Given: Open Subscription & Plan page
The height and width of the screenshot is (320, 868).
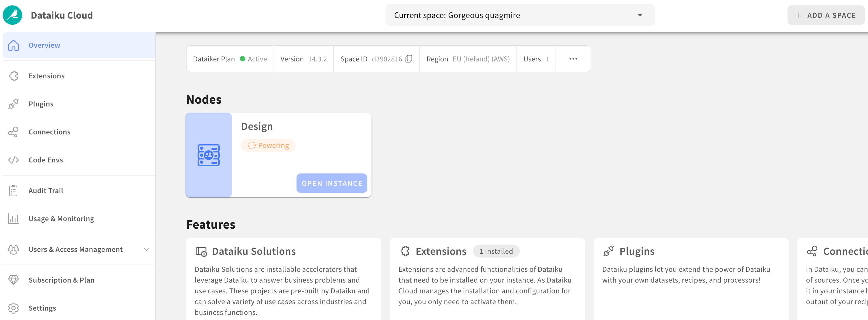Looking at the screenshot, I should [x=61, y=280].
